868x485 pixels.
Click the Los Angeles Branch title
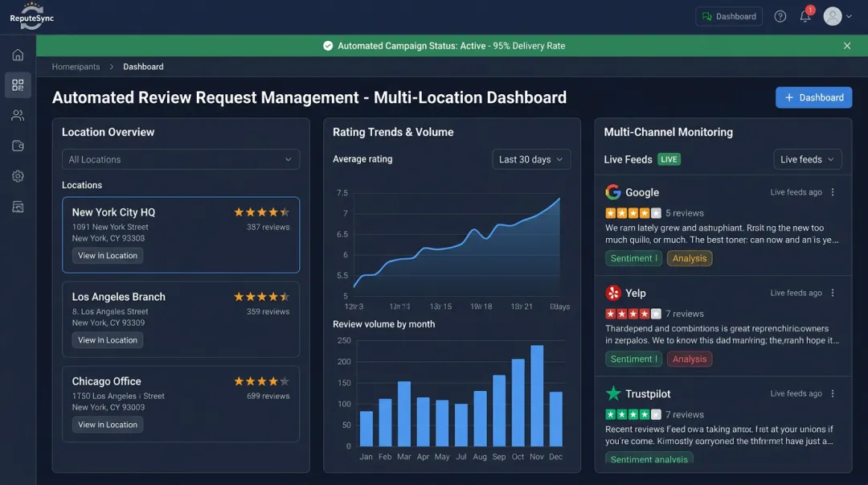coord(118,297)
